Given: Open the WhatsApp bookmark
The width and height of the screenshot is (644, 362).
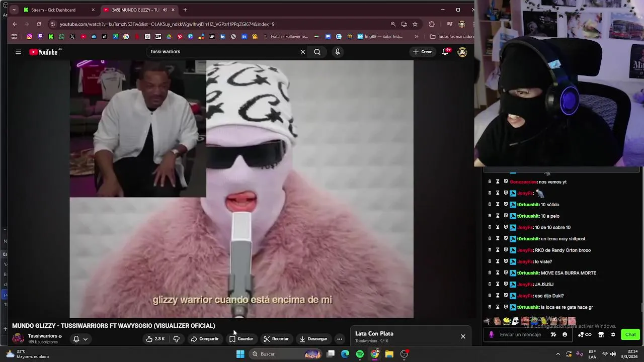Looking at the screenshot, I should click(x=61, y=37).
